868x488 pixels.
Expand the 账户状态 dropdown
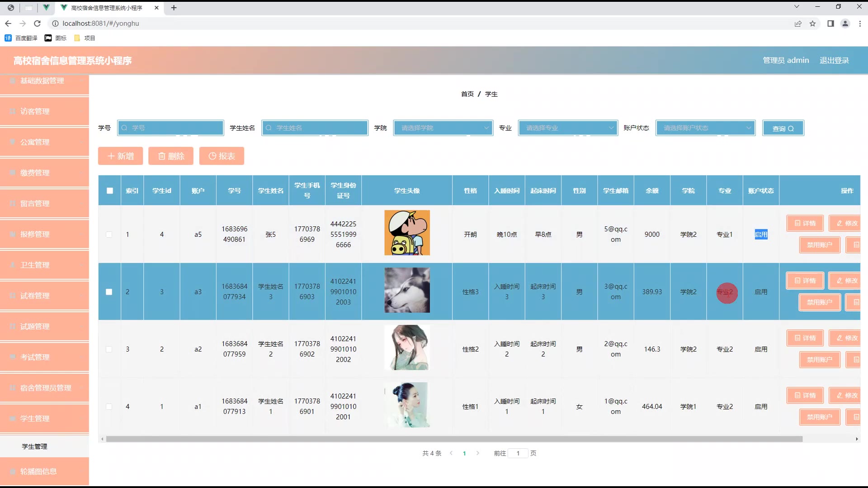click(705, 128)
